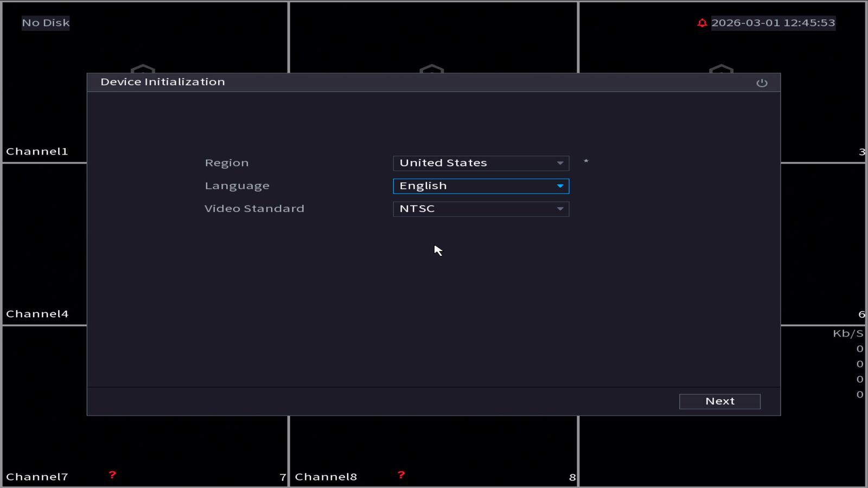Click the Video Standard field label
The height and width of the screenshot is (488, 868).
tap(254, 209)
